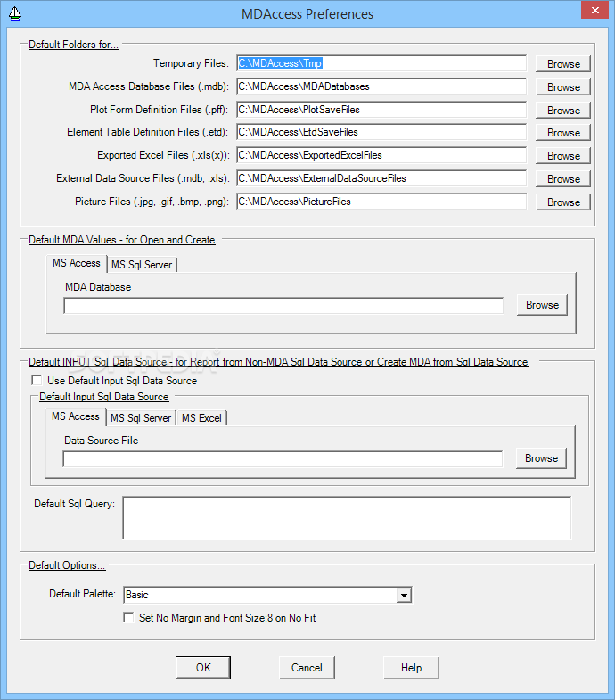Click the External Data Source Files path field
This screenshot has width=615, height=700.
point(381,178)
